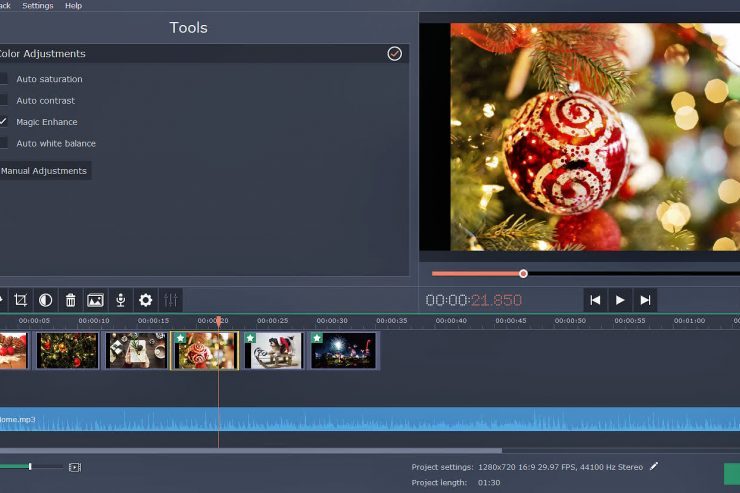
Task: Select the red ornament clip on timeline
Action: 204,351
